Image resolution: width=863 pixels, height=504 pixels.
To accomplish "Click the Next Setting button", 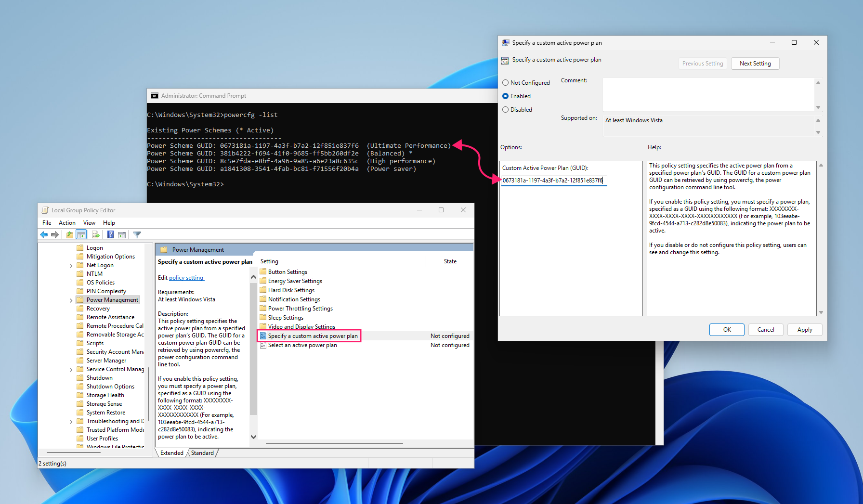I will click(x=755, y=64).
